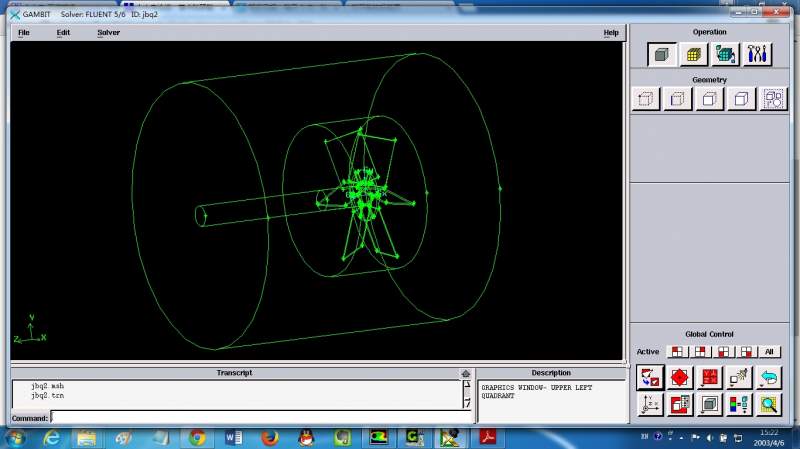
Task: Open the File menu
Action: 23,33
